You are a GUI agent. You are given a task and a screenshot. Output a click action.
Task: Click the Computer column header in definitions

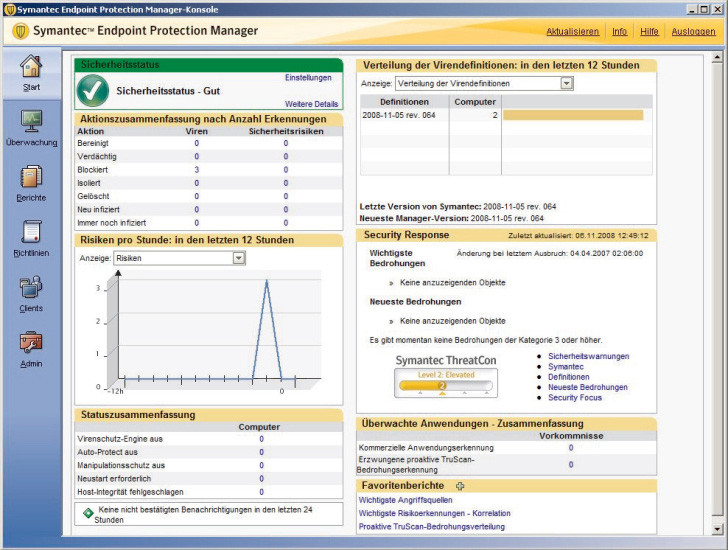click(x=475, y=102)
